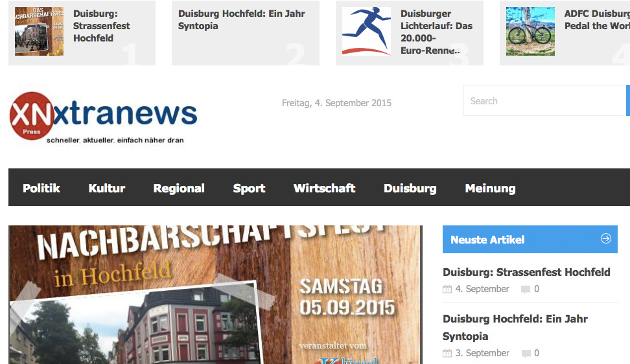Click the xtranews logo

coord(104,115)
